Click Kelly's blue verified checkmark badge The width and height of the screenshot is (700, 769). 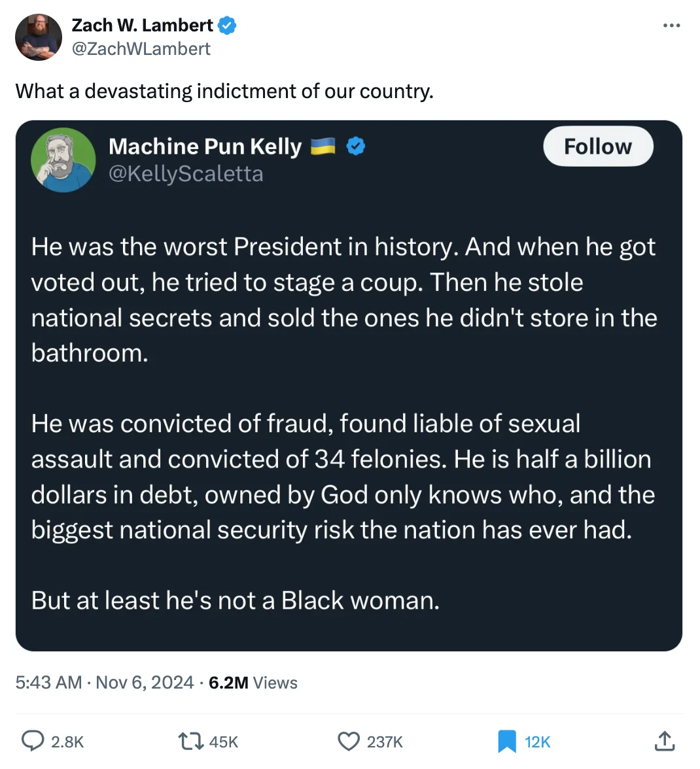click(356, 146)
